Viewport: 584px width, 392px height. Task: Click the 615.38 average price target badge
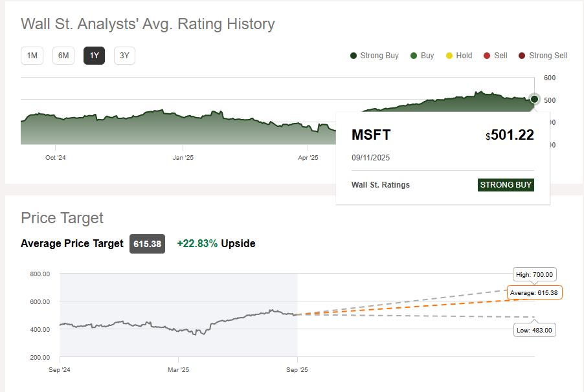[147, 244]
